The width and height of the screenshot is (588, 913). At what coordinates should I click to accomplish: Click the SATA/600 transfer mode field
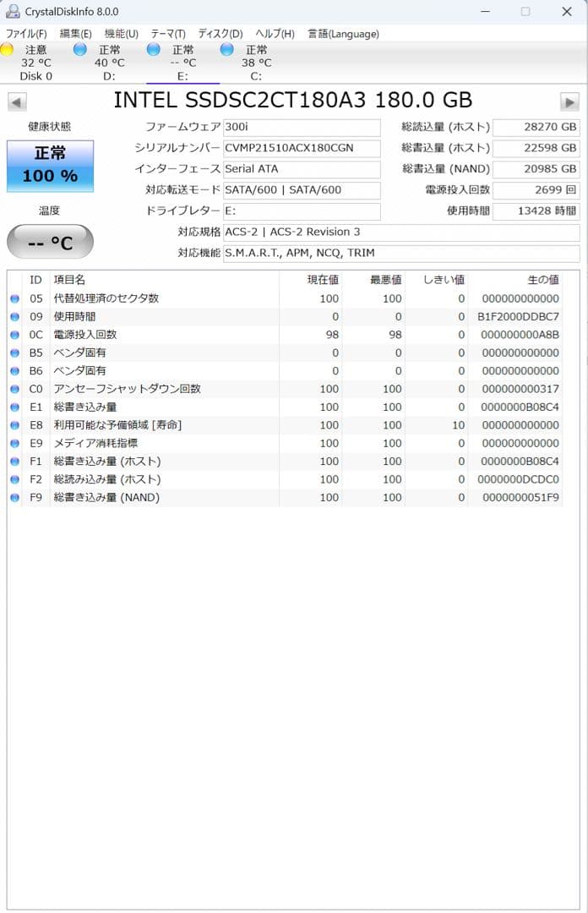tap(302, 190)
